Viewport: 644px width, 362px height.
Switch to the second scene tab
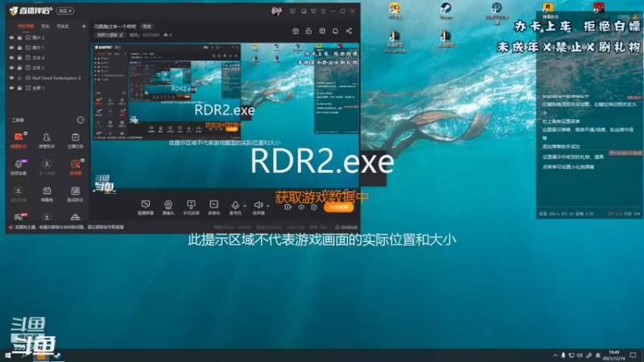tap(45, 27)
